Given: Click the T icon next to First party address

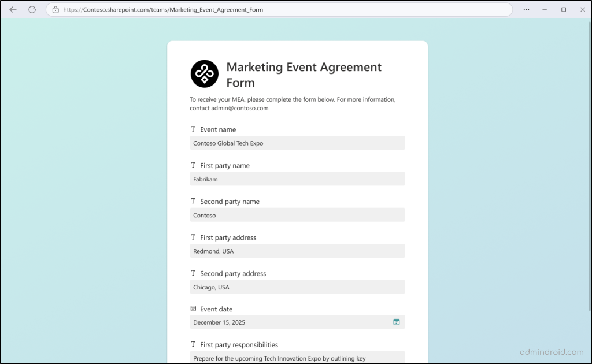Looking at the screenshot, I should (193, 237).
